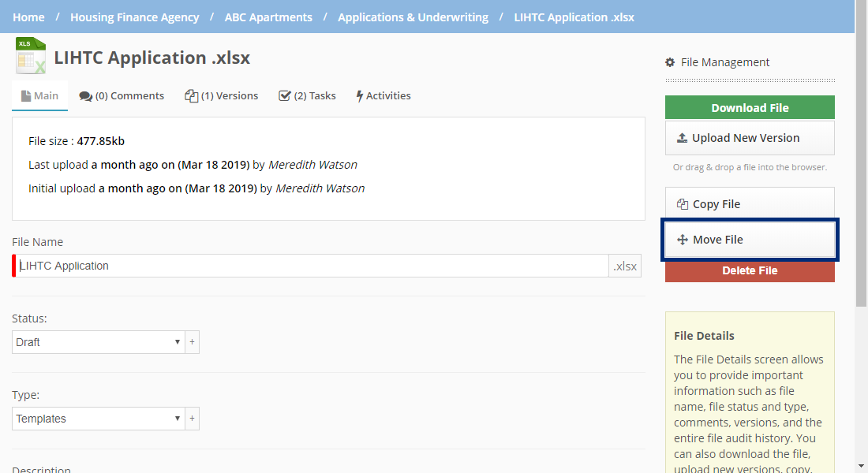View the Activities tab
868x473 pixels.
(383, 96)
